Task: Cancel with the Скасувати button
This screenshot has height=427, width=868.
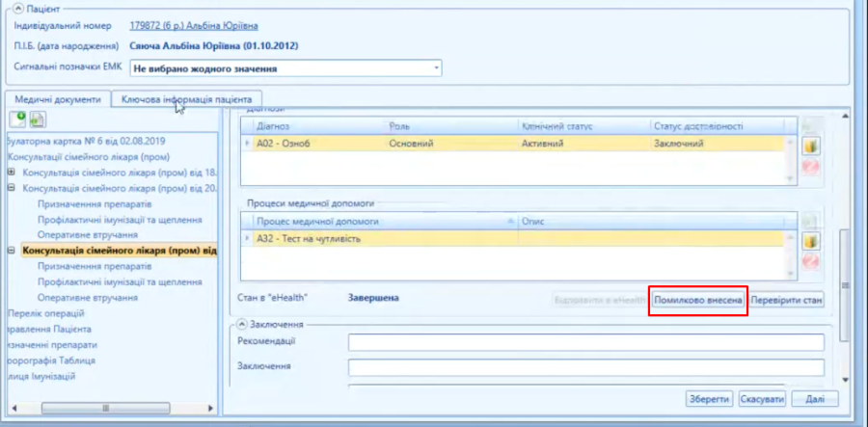Action: pyautogui.click(x=762, y=399)
